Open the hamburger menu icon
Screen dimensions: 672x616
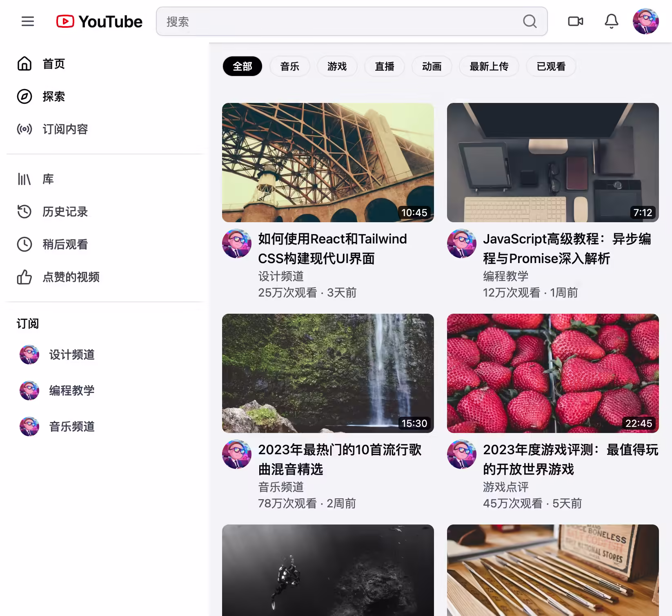28,21
